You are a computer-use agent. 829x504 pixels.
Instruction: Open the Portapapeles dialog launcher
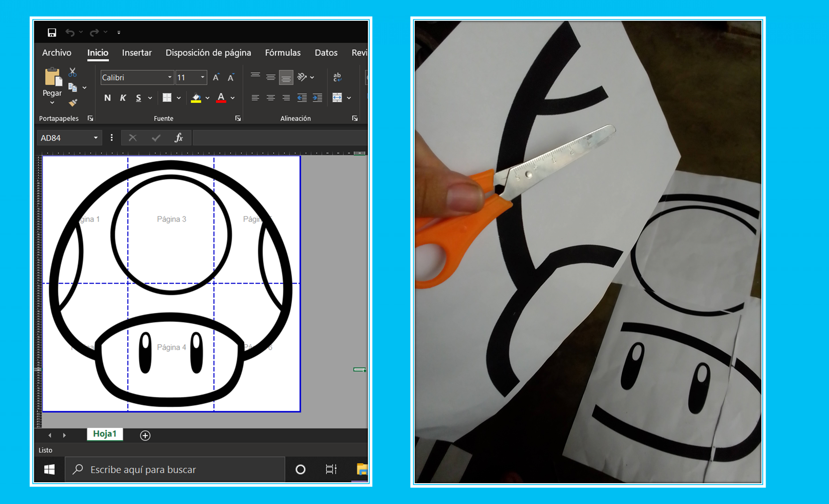click(x=90, y=118)
